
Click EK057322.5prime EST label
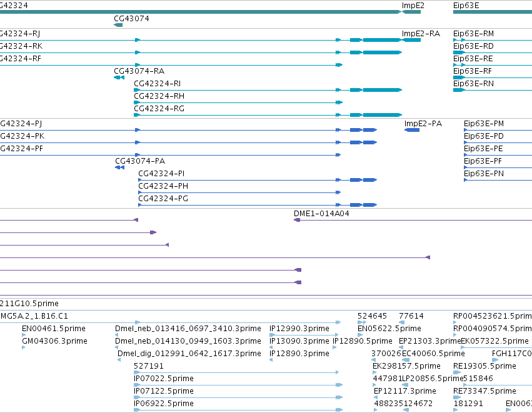494,341
